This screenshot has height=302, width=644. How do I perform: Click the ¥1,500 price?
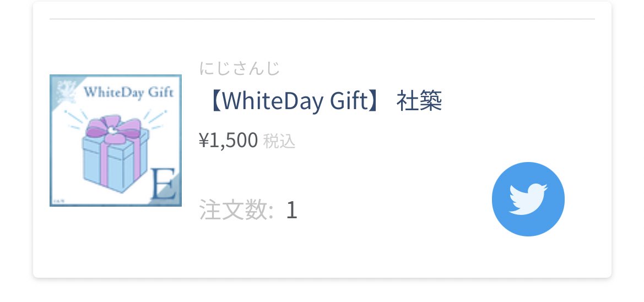[229, 141]
